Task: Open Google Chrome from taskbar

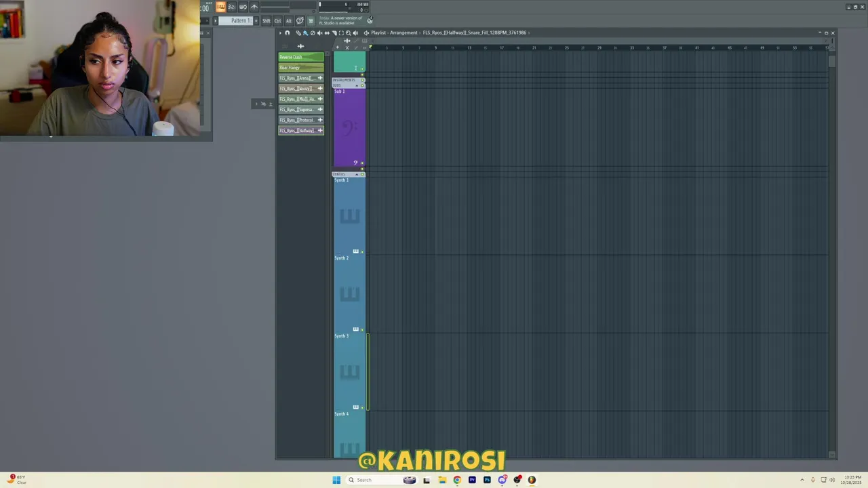Action: [457, 480]
